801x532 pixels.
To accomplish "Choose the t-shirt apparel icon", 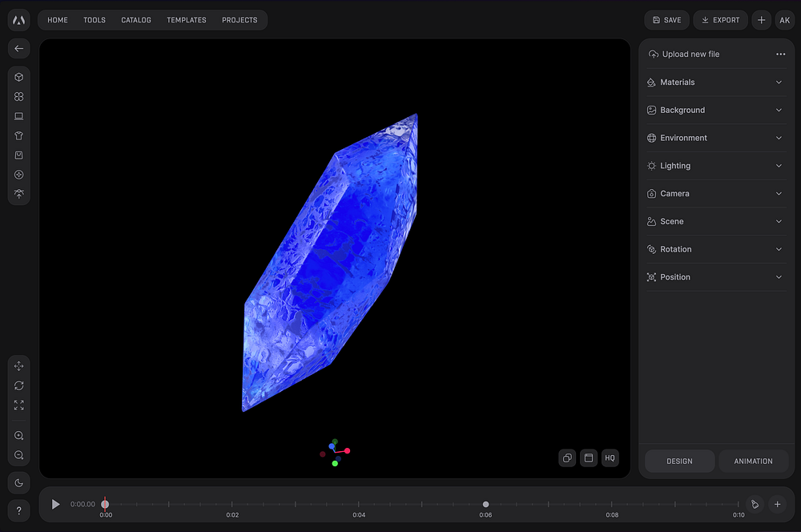I will [x=19, y=135].
